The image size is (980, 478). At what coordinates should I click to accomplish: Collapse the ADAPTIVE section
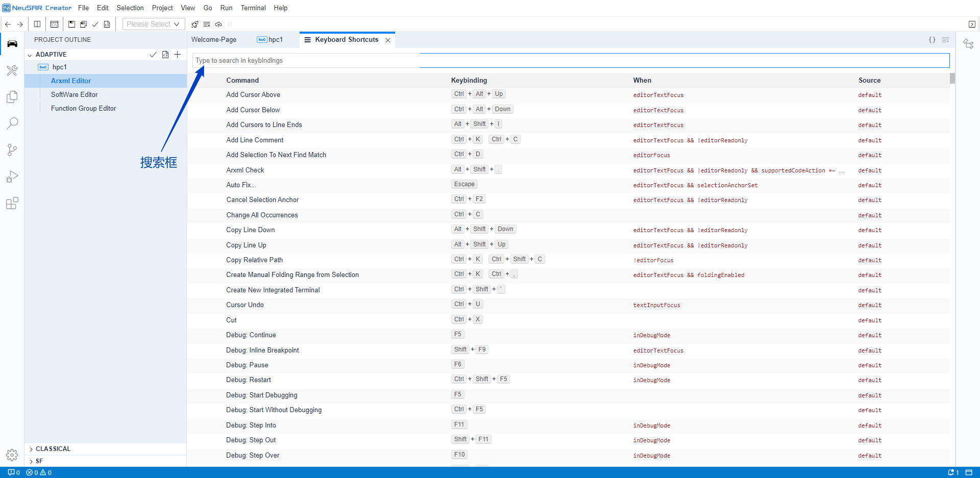[x=30, y=55]
